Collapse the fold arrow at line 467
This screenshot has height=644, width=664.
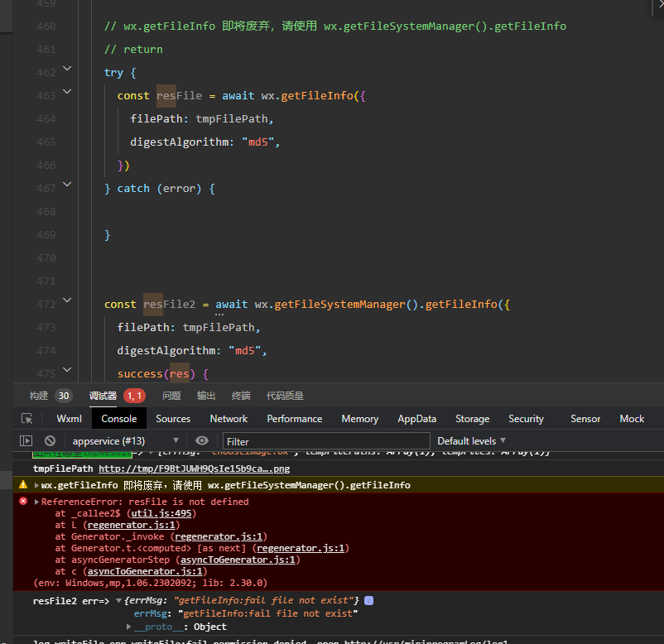[67, 184]
